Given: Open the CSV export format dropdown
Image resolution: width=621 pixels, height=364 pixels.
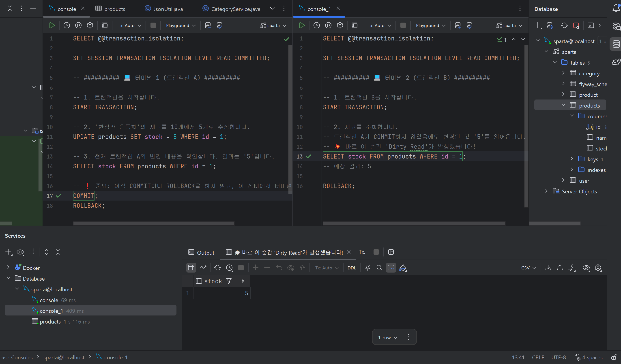Looking at the screenshot, I should coord(528,268).
